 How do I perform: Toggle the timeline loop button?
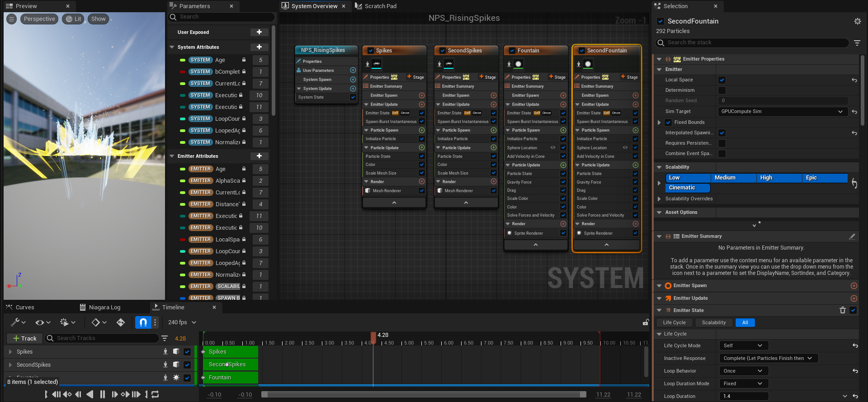click(155, 394)
